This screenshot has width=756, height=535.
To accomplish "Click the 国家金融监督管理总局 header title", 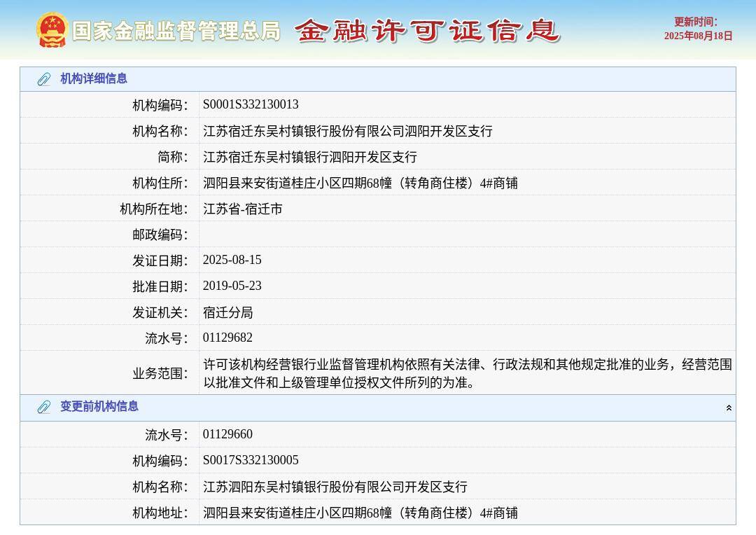I will pos(176,32).
